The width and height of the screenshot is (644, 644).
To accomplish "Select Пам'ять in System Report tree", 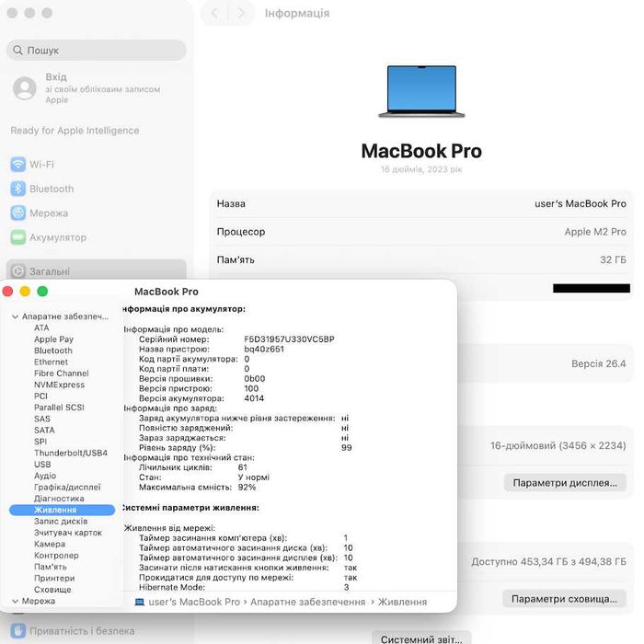I will click(50, 567).
